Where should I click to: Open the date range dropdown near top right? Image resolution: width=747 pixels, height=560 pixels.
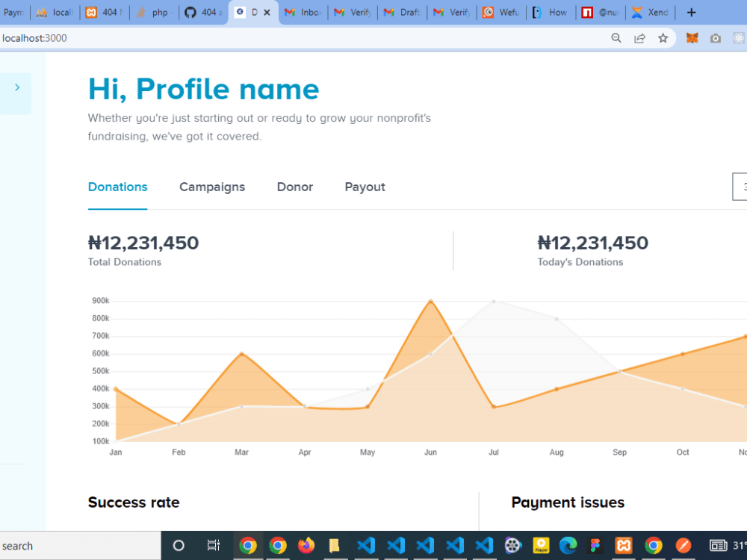(x=740, y=187)
